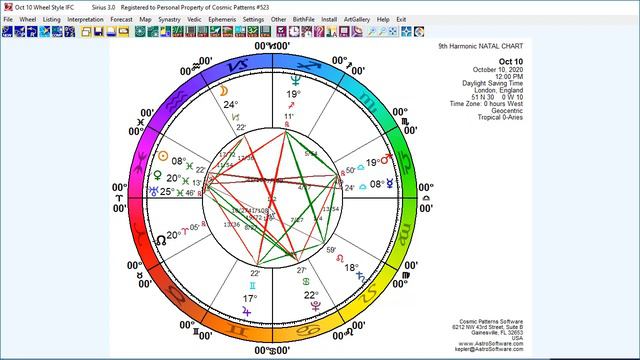This screenshot has height=360, width=640.
Task: Click the four-arrows fit-to-screen toolbar icon
Action: 393,31
